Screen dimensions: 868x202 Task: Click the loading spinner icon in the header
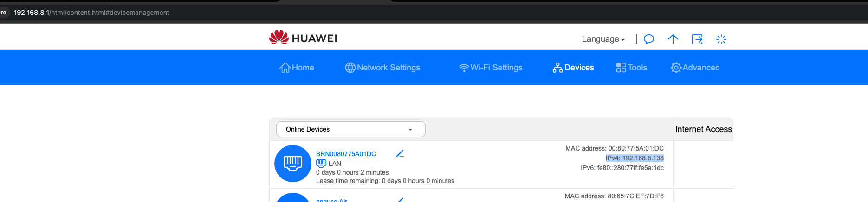[x=721, y=39]
